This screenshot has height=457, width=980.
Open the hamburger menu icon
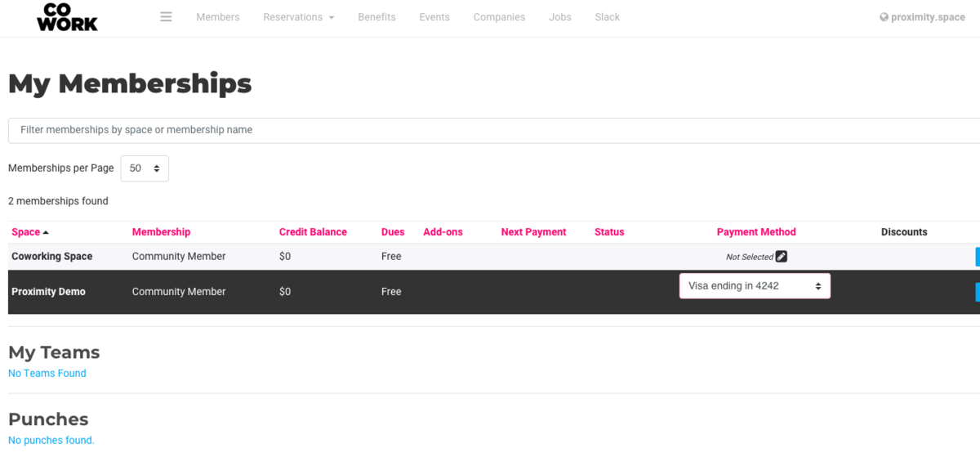[x=167, y=16]
